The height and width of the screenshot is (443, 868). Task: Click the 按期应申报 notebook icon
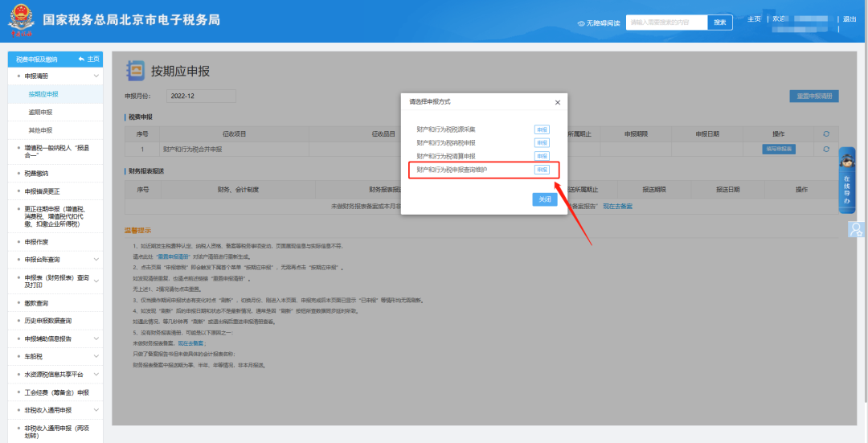point(136,72)
